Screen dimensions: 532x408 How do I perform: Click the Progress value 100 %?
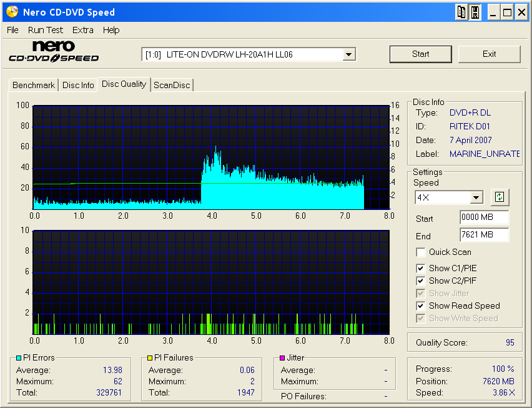tap(503, 369)
